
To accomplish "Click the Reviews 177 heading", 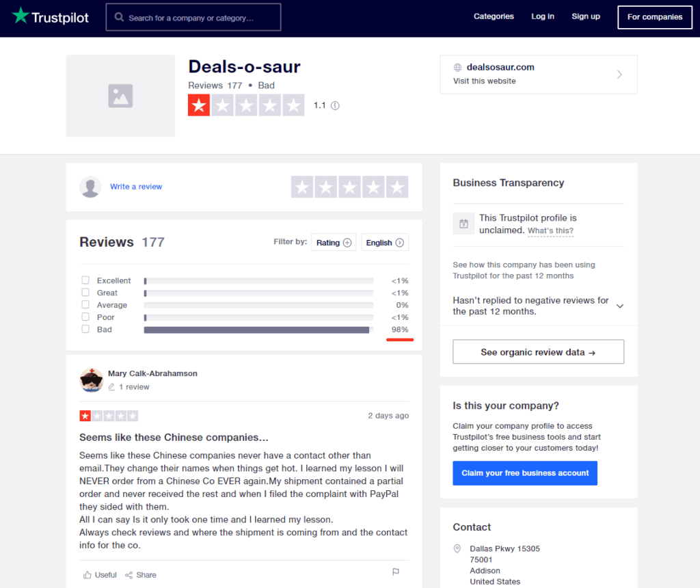I will [122, 242].
